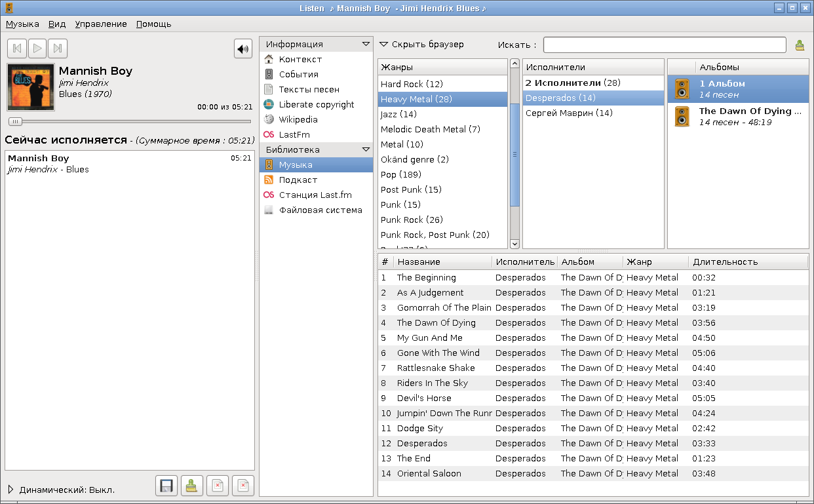Select the Punk Rock (26) genre
The width and height of the screenshot is (814, 504).
(x=442, y=220)
